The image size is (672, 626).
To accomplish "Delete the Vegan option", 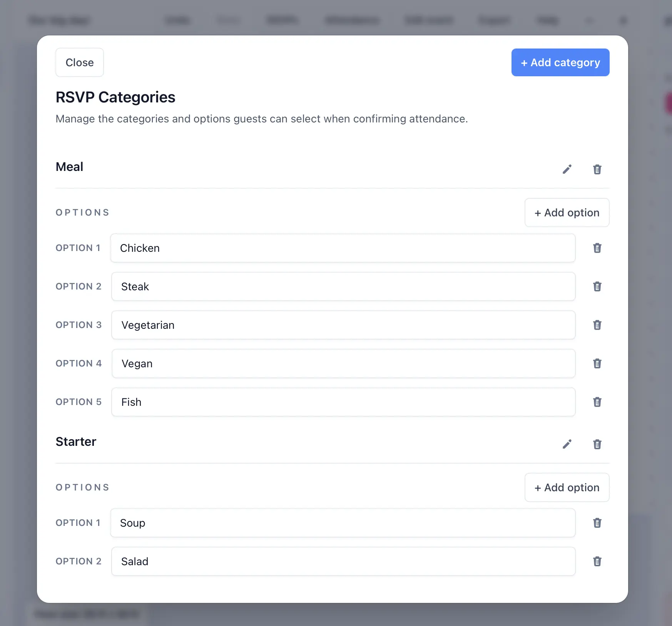I will 597,363.
